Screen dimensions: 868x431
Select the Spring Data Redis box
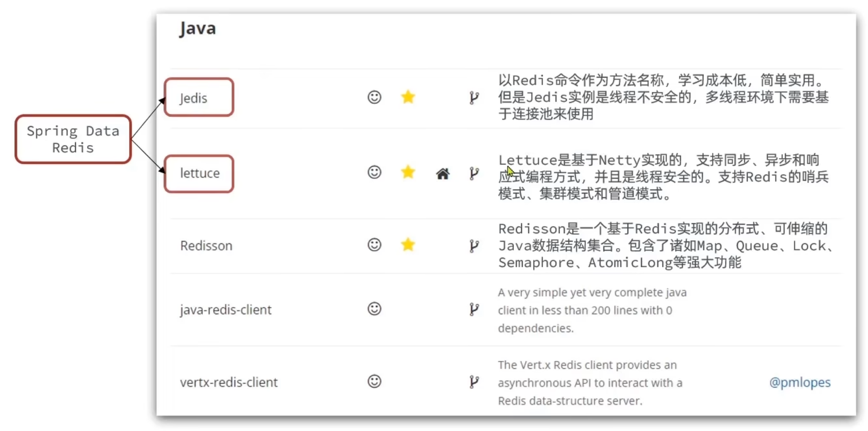[x=73, y=139]
